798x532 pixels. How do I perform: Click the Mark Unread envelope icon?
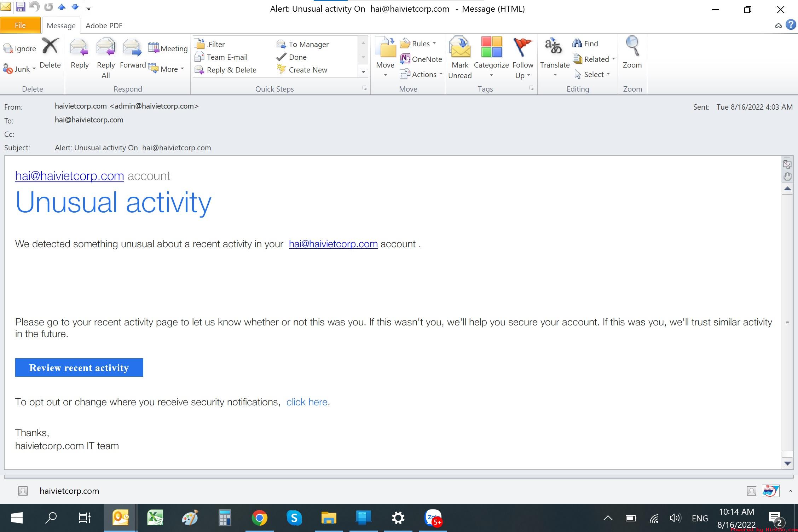pos(459,48)
